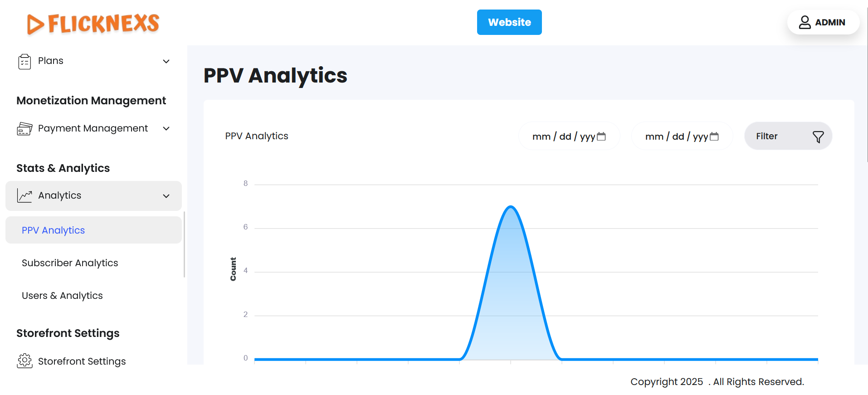This screenshot has width=868, height=395.
Task: Click the Storefront Settings gear icon
Action: (24, 361)
